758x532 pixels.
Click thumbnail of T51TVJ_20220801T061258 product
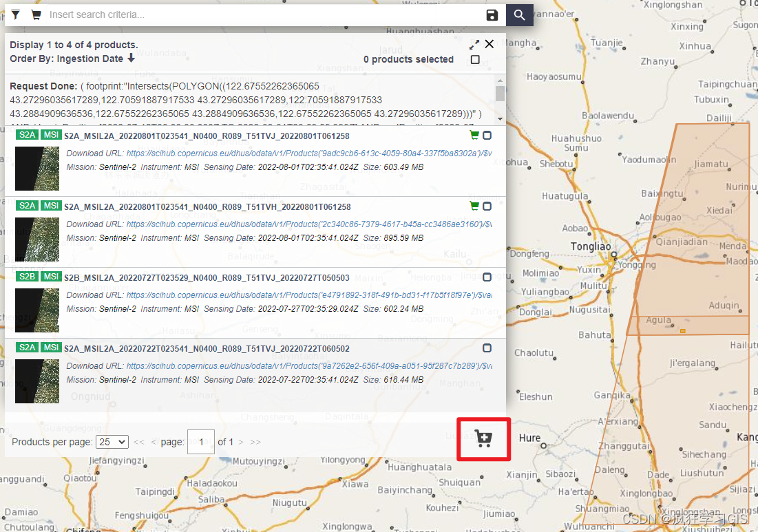(x=37, y=169)
